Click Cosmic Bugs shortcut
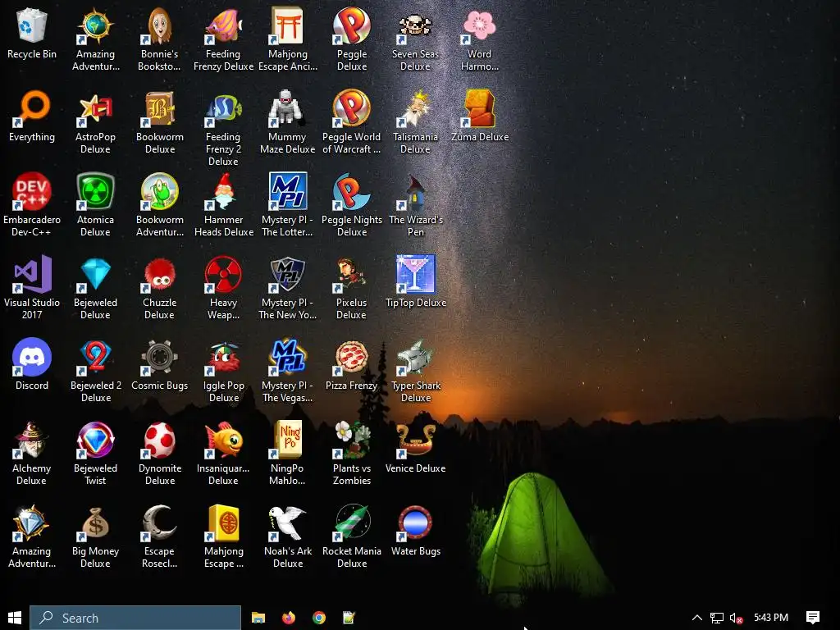This screenshot has height=630, width=840. click(x=159, y=357)
